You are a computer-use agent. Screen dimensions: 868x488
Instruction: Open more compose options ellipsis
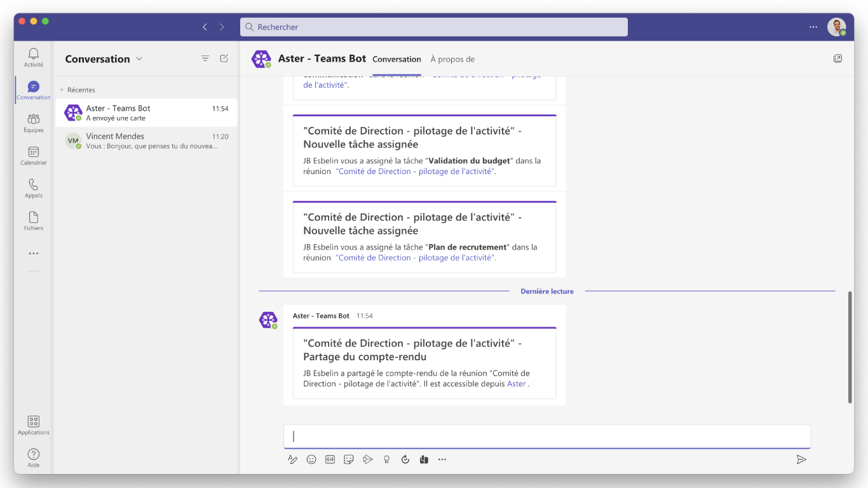[x=442, y=459]
